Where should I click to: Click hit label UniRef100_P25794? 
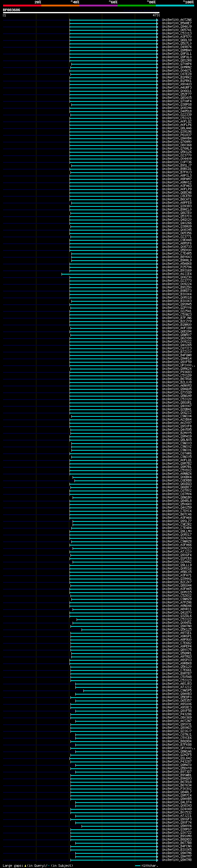pos(176,267)
